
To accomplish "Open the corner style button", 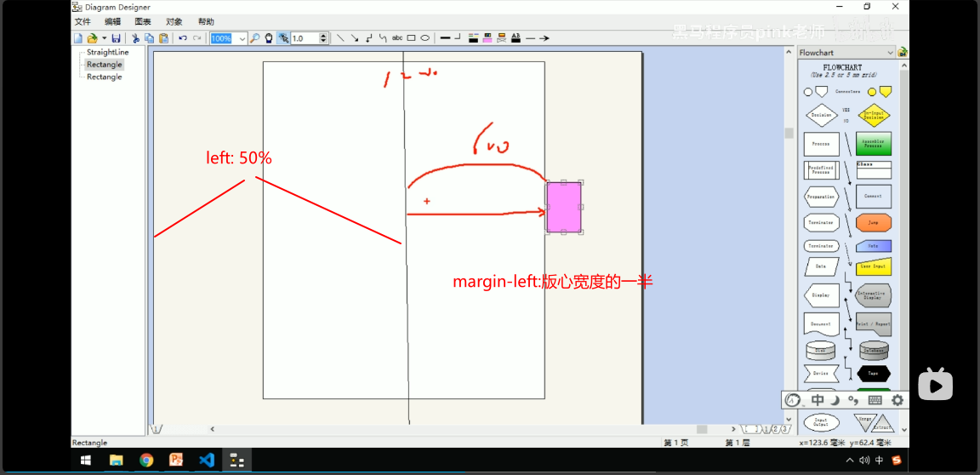I will coord(458,37).
